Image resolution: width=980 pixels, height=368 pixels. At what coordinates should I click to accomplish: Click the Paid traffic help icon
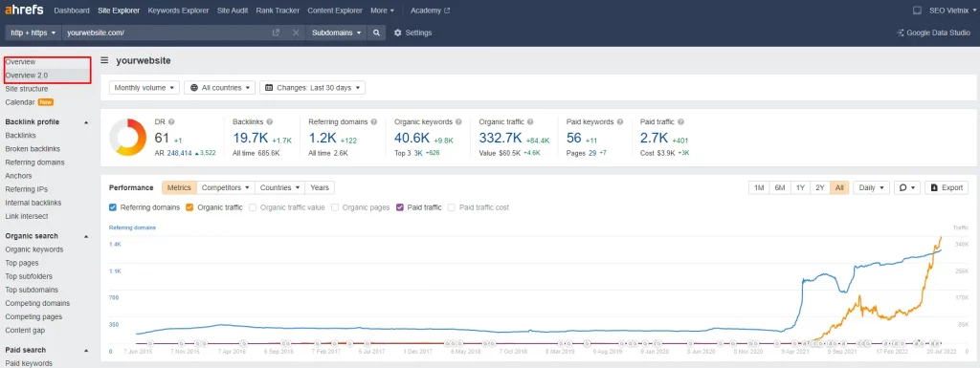[x=680, y=121]
